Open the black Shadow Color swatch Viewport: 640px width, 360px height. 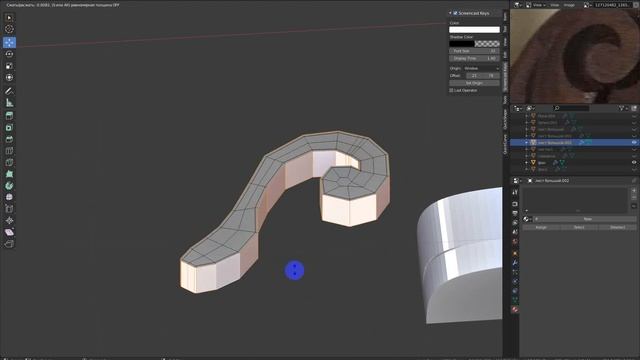(x=474, y=43)
